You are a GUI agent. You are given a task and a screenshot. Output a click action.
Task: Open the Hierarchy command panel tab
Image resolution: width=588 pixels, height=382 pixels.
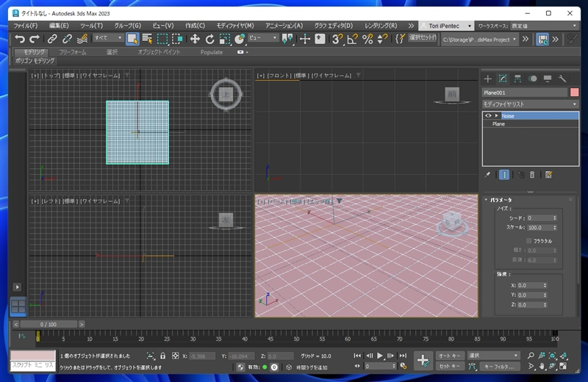pyautogui.click(x=517, y=79)
